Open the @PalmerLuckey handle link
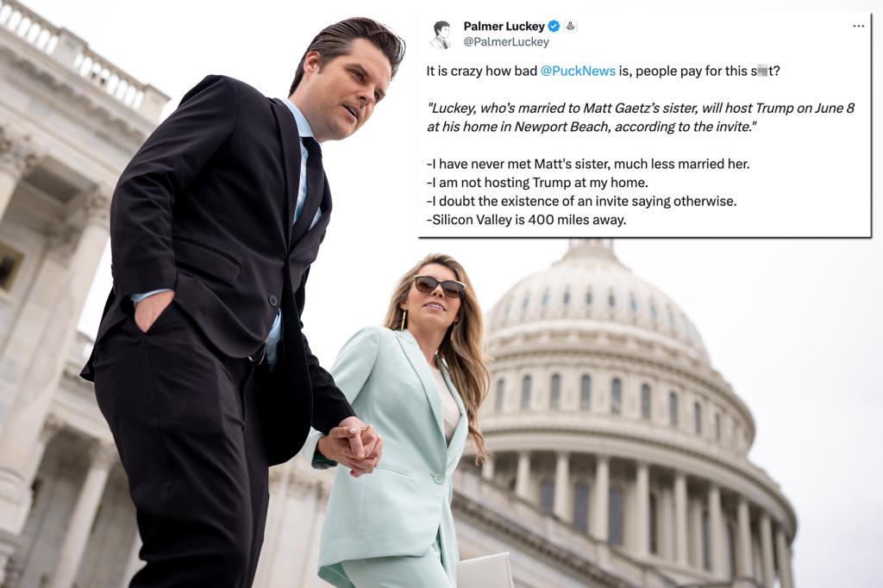 point(505,41)
